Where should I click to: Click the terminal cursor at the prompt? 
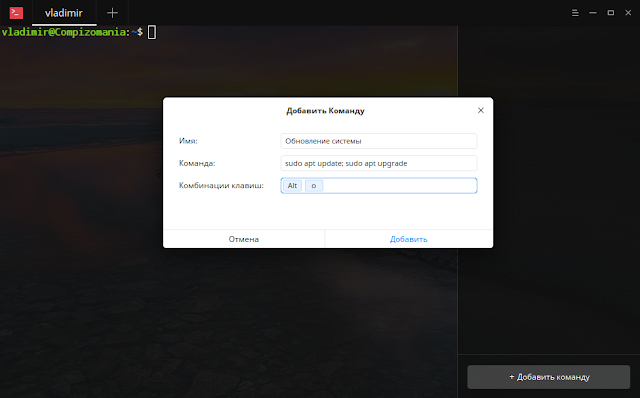coord(152,32)
